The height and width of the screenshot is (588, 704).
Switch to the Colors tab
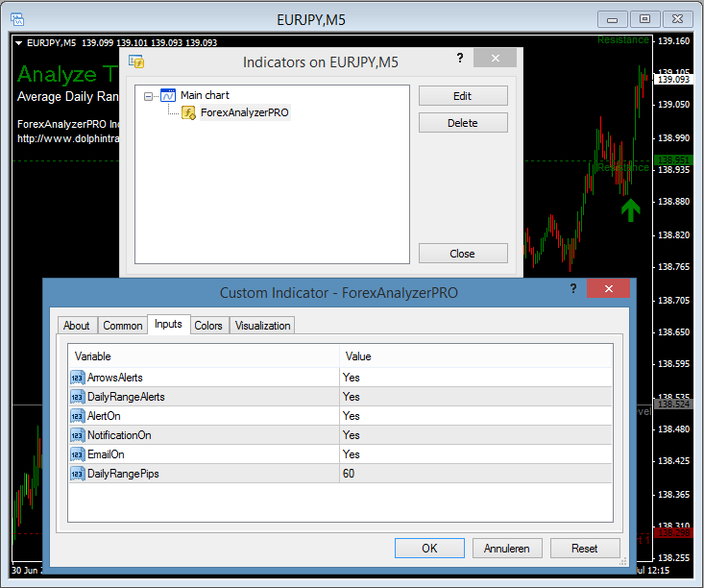coord(208,326)
